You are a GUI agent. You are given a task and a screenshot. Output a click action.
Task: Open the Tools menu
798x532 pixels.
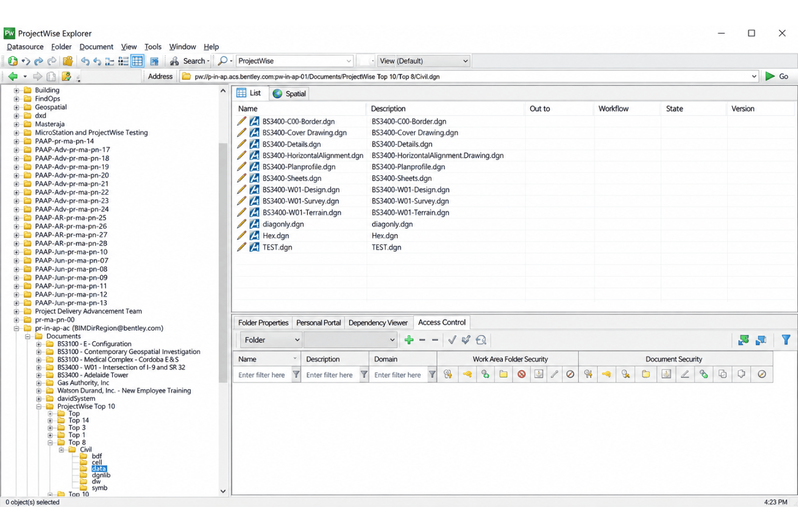tap(153, 47)
